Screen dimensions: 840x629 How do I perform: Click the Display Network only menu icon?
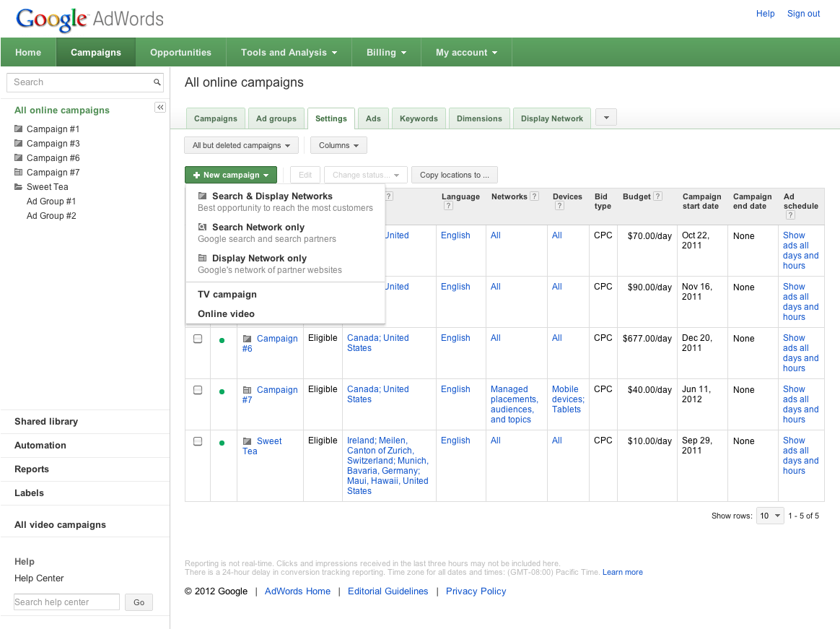[x=203, y=258]
